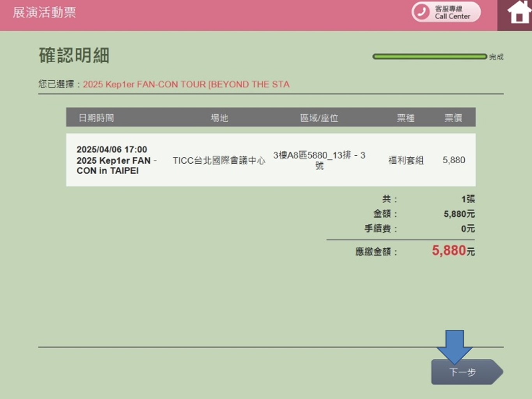This screenshot has width=532, height=399.
Task: Click the 下一步 next step button
Action: click(467, 372)
